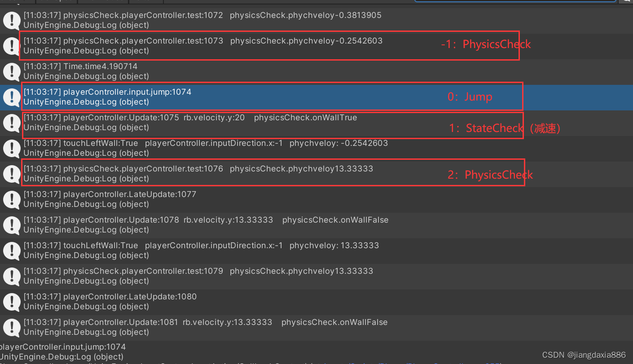This screenshot has height=364, width=633.
Task: Click the info icon on Time.time4.190714 row
Action: click(x=11, y=71)
